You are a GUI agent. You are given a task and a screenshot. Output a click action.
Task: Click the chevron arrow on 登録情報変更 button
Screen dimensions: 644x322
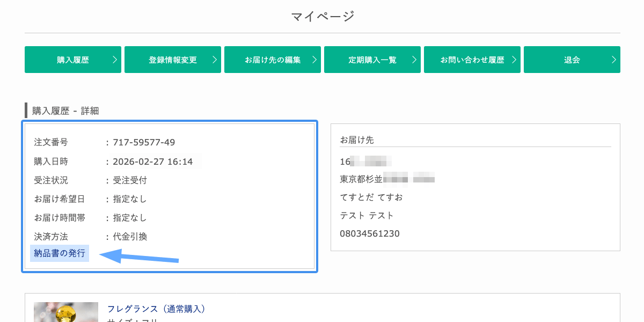pyautogui.click(x=214, y=60)
